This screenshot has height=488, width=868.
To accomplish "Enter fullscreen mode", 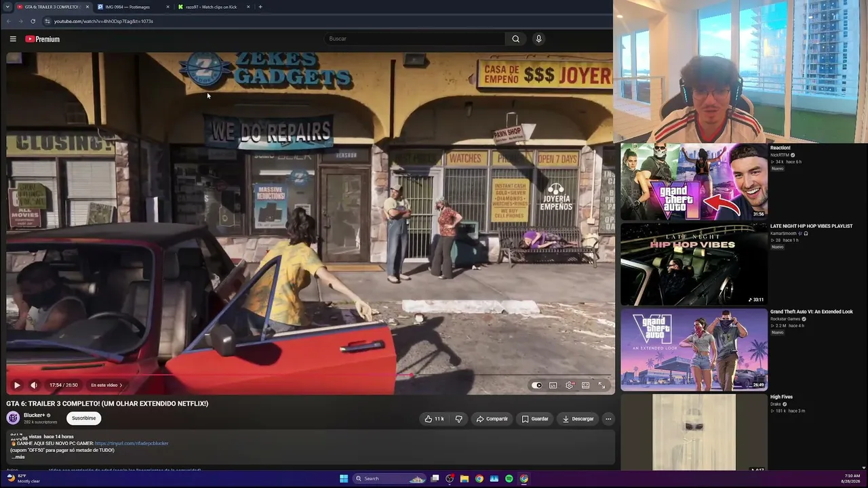I will (601, 385).
